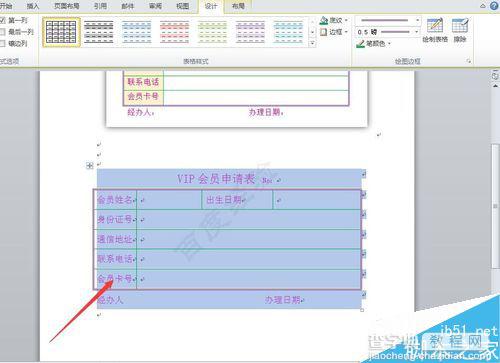The height and width of the screenshot is (363, 500).
Task: Open Word help question mark icon
Action: [x=494, y=6]
